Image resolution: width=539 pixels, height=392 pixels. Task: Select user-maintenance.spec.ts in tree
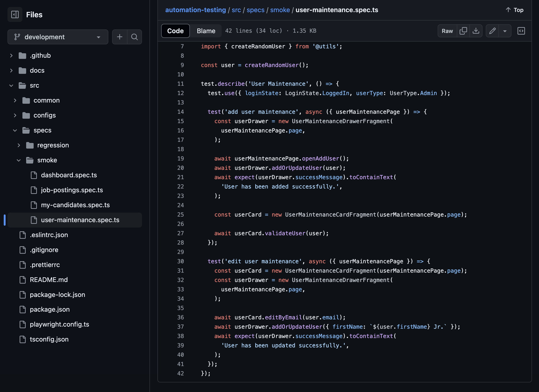pos(75,220)
